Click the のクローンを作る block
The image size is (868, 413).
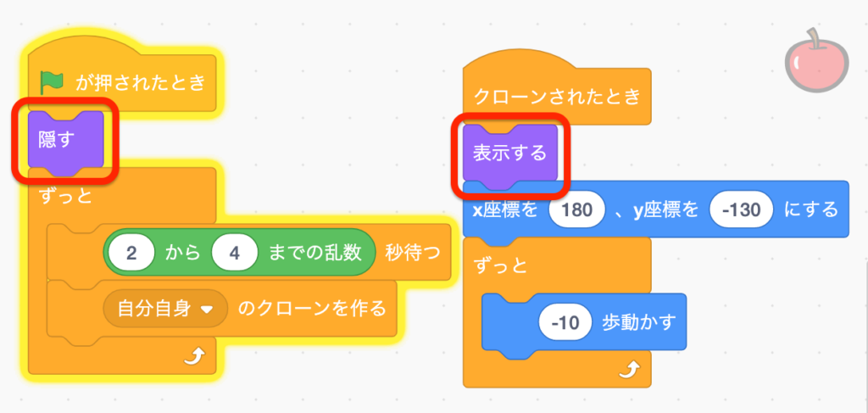point(312,309)
